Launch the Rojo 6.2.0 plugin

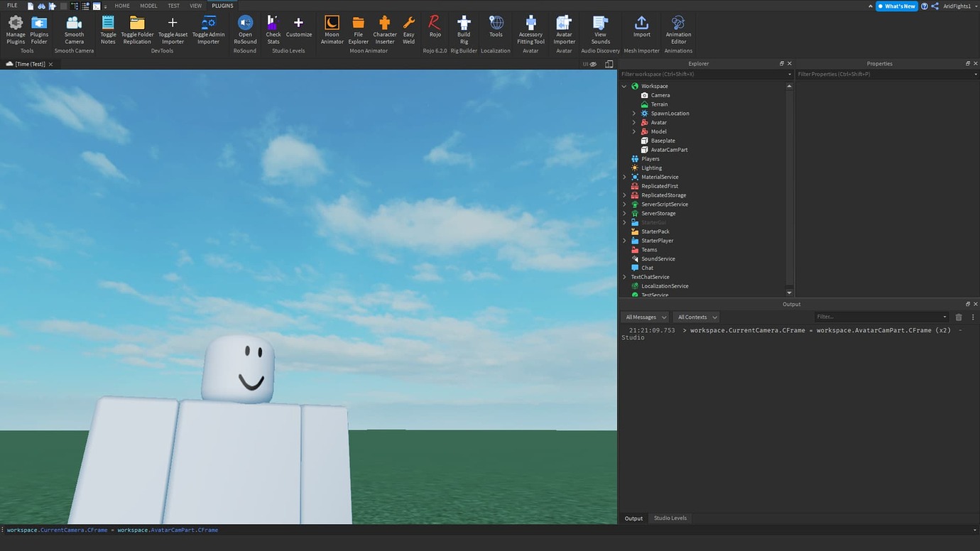[x=435, y=28]
